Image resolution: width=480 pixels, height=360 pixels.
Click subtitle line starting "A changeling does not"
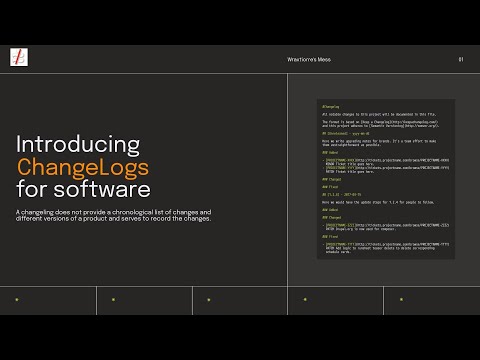[113, 212]
